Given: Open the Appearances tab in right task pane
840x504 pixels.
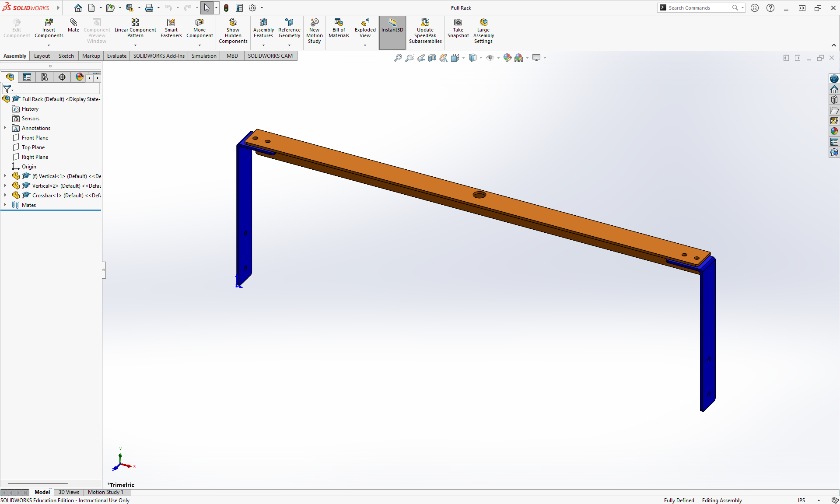Looking at the screenshot, I should (x=834, y=131).
